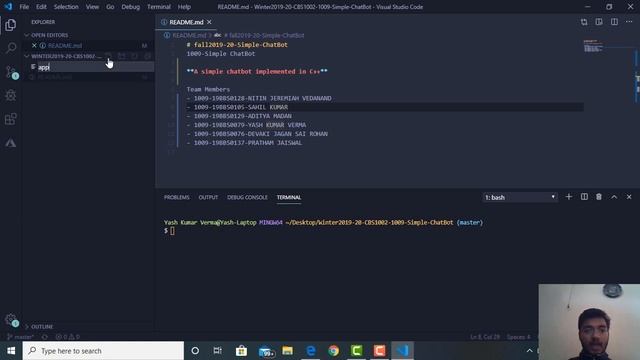Open the Go menu
This screenshot has width=640, height=360.
tap(110, 7)
